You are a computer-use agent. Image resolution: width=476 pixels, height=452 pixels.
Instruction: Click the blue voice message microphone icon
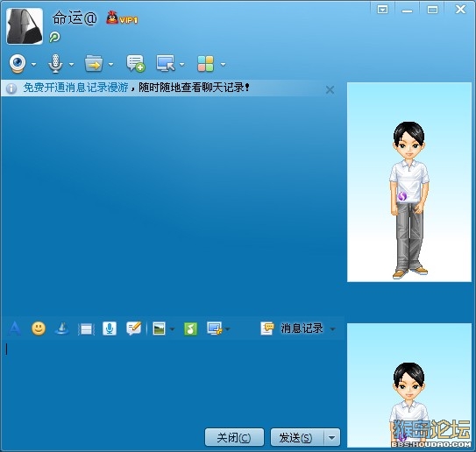(110, 328)
